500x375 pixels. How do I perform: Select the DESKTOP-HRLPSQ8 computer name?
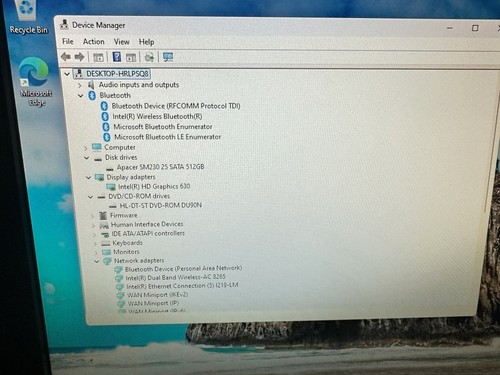point(117,74)
